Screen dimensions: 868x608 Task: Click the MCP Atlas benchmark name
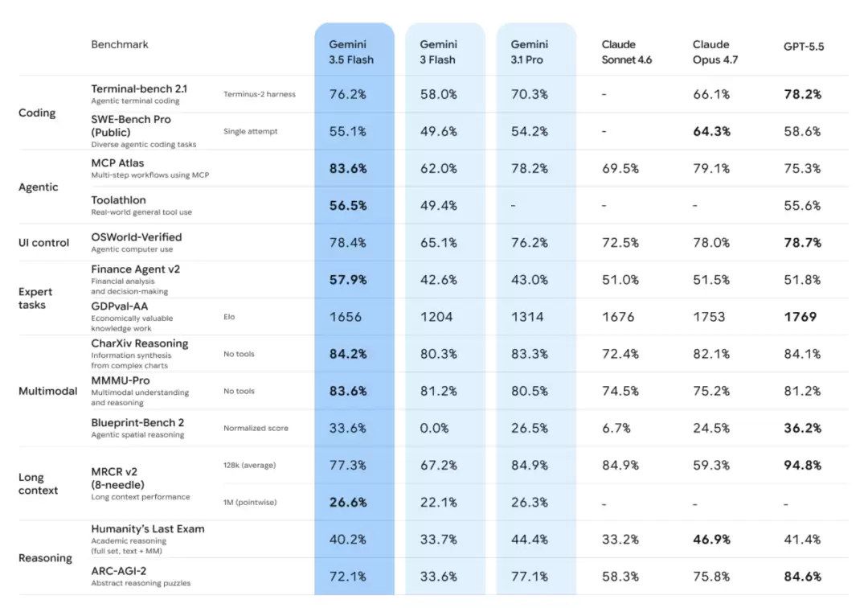(x=117, y=162)
